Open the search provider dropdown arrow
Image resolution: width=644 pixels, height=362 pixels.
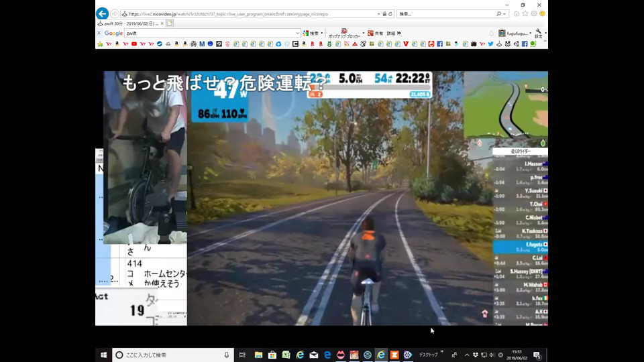[504, 14]
